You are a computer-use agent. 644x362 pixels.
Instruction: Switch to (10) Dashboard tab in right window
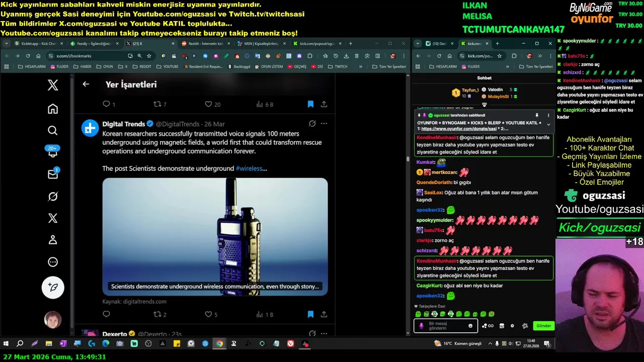pyautogui.click(x=440, y=44)
